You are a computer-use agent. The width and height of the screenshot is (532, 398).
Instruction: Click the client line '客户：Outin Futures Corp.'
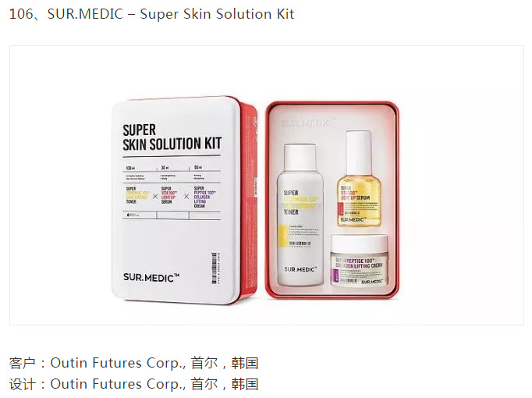click(133, 363)
